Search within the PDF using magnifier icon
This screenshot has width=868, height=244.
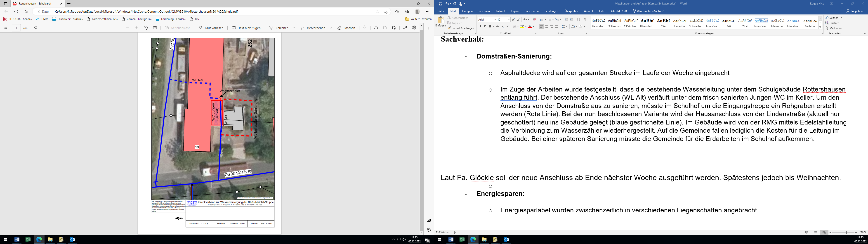tap(36, 28)
